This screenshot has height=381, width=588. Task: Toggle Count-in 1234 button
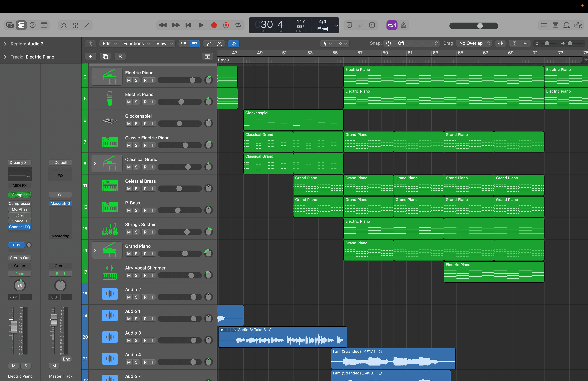point(392,25)
